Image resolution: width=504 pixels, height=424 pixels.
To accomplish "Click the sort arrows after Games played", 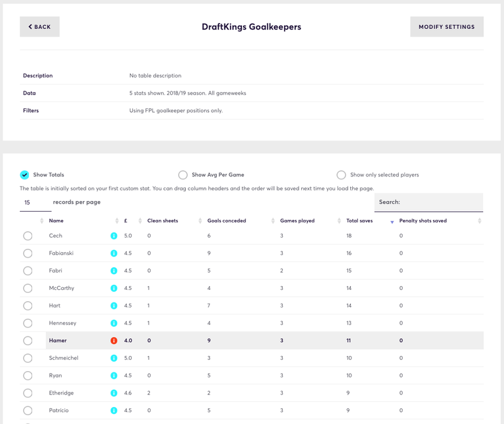I will pos(339,221).
